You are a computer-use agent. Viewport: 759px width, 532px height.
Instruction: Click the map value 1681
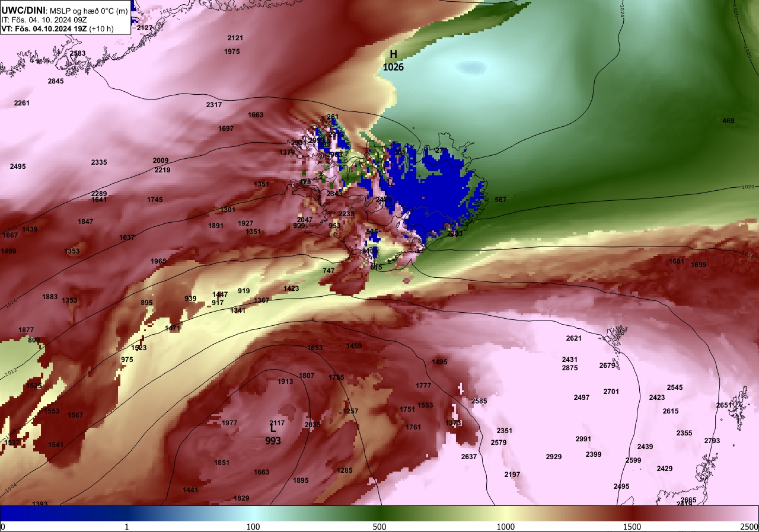point(677,261)
